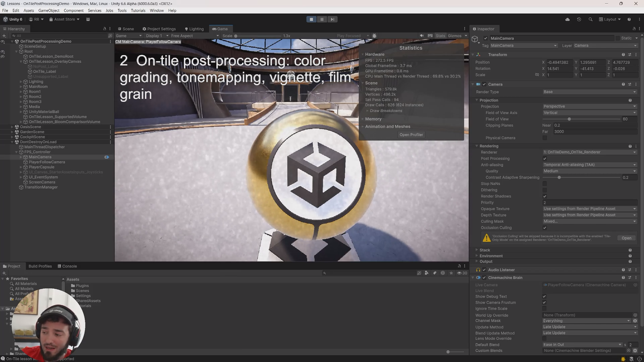Open the Build Profiles tab

[40, 266]
